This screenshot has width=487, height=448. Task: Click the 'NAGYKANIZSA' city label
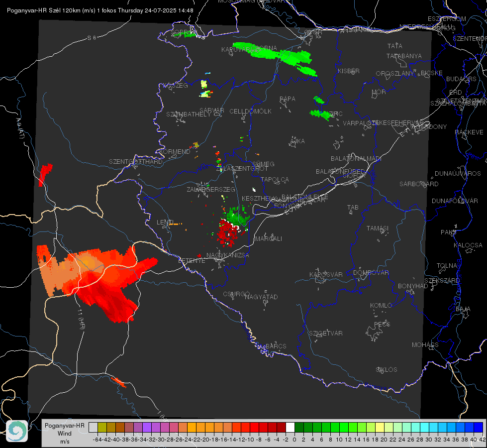coord(228,255)
